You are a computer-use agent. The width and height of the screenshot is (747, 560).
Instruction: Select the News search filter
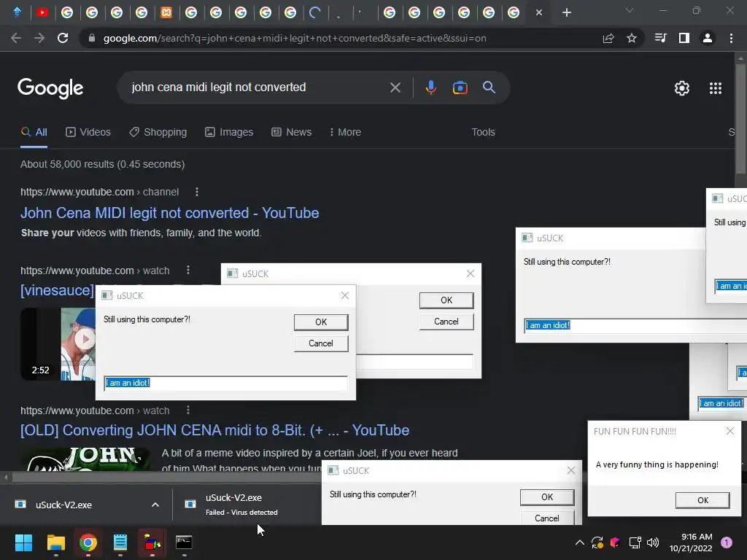[292, 132]
